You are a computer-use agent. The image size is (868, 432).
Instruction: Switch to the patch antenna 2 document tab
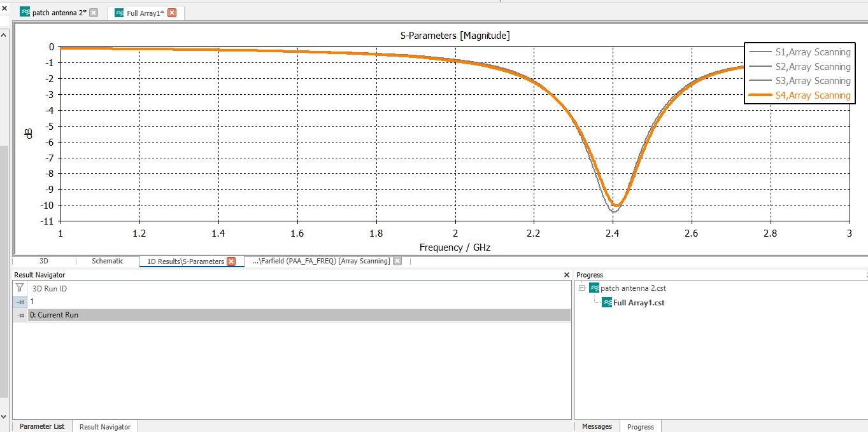pos(59,13)
